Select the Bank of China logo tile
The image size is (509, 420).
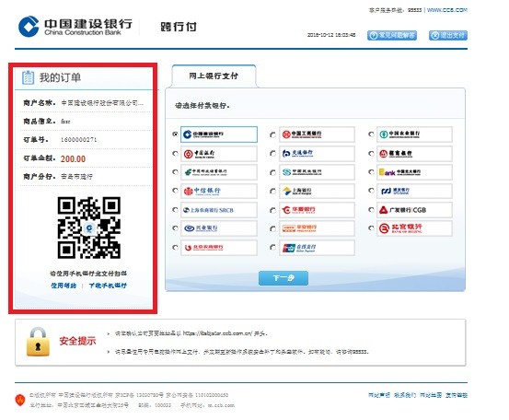tap(219, 154)
